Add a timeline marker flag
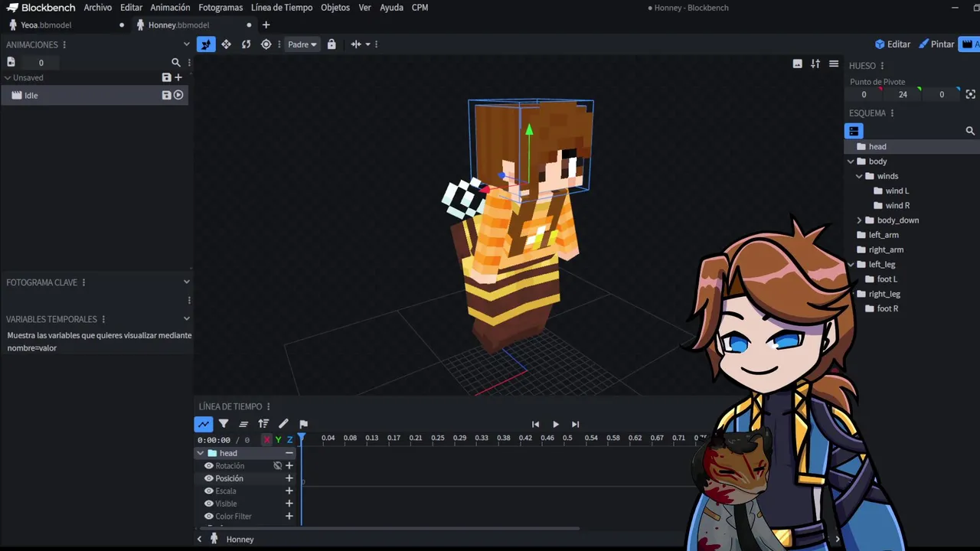980x551 pixels. [303, 424]
